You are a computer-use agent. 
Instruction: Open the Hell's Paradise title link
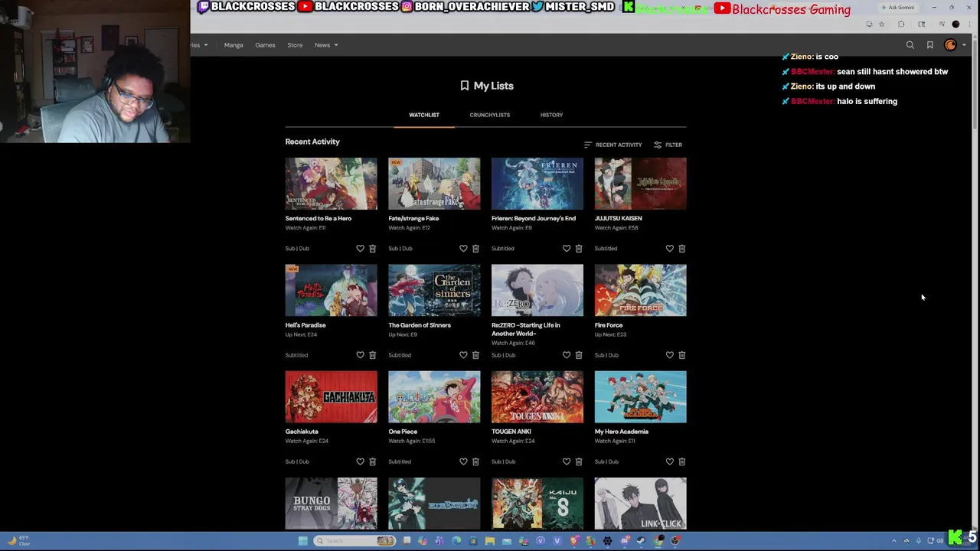click(x=305, y=325)
